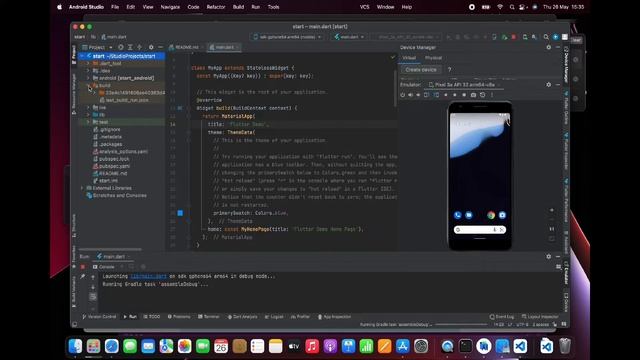Open the main.dart run configuration dropdown

tap(349, 37)
